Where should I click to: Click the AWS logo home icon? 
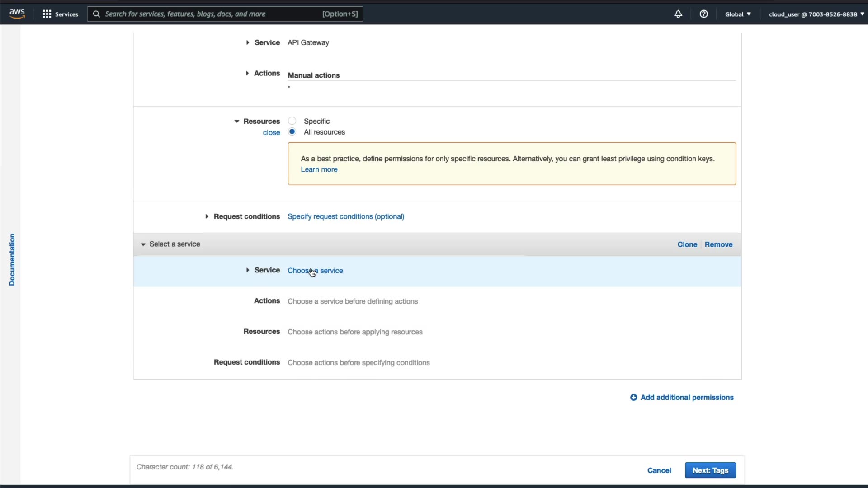tap(17, 14)
